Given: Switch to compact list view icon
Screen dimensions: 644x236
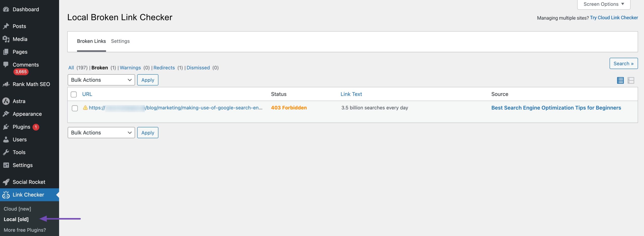Looking at the screenshot, I should pos(620,80).
